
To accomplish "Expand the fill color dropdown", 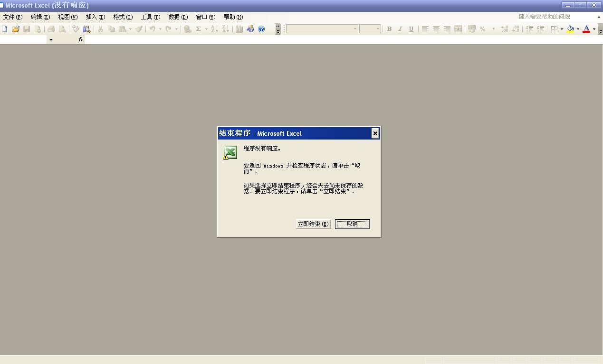I will [578, 29].
